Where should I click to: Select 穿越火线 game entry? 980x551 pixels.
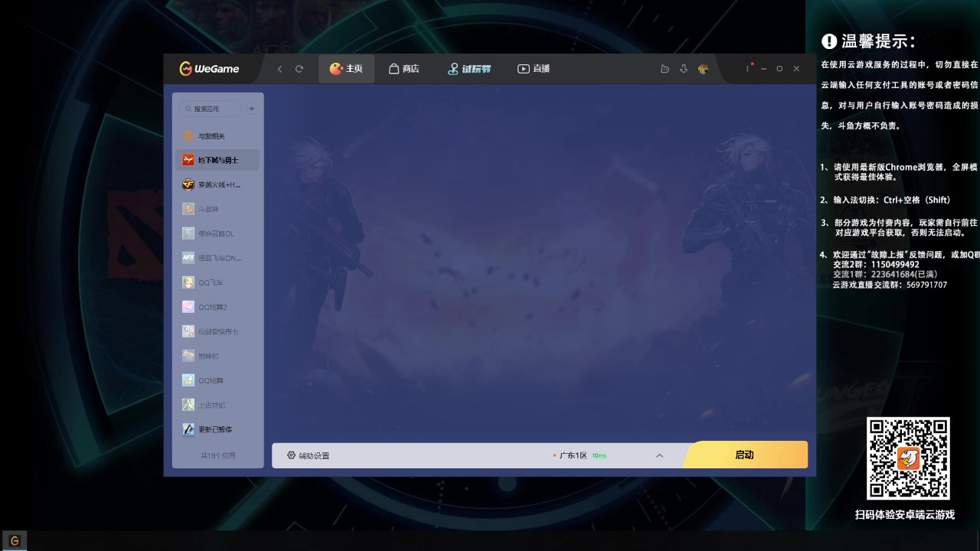(x=217, y=184)
